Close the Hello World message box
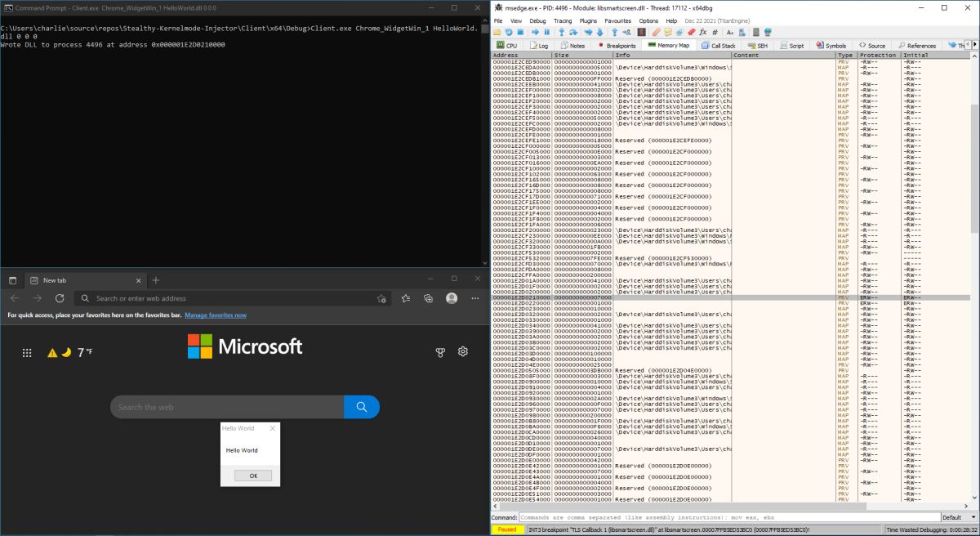980x536 pixels. (x=273, y=428)
